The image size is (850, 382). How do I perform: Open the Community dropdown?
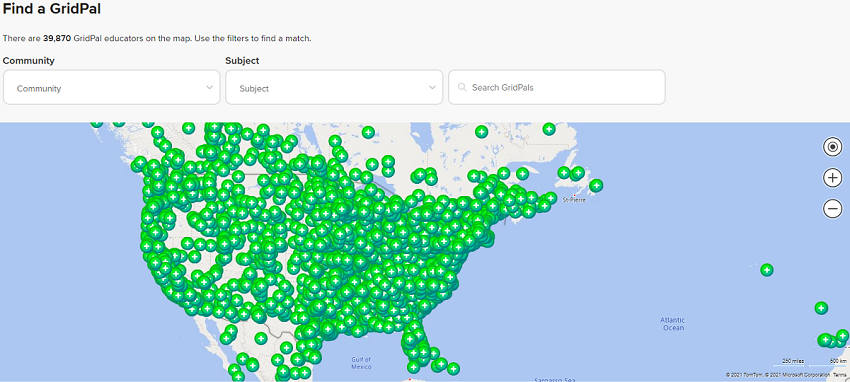tap(112, 87)
